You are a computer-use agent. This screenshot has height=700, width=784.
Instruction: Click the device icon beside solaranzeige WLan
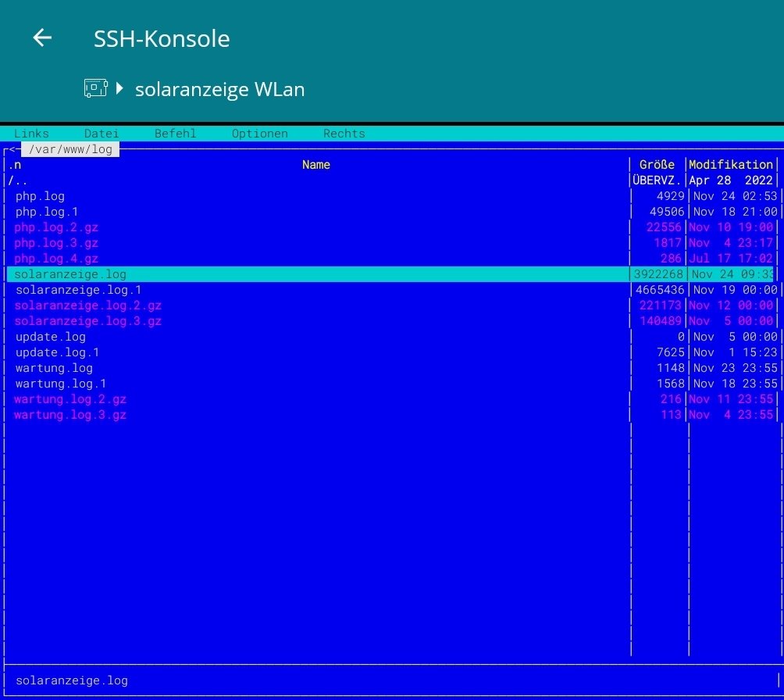tap(95, 88)
